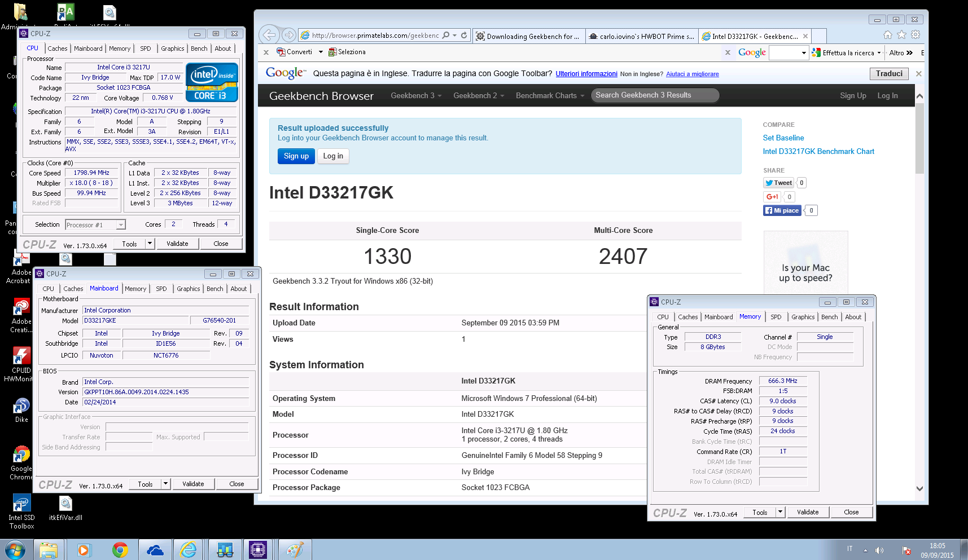Expand Geekbench 3 navigation dropdown
This screenshot has height=560, width=968.
coord(416,95)
